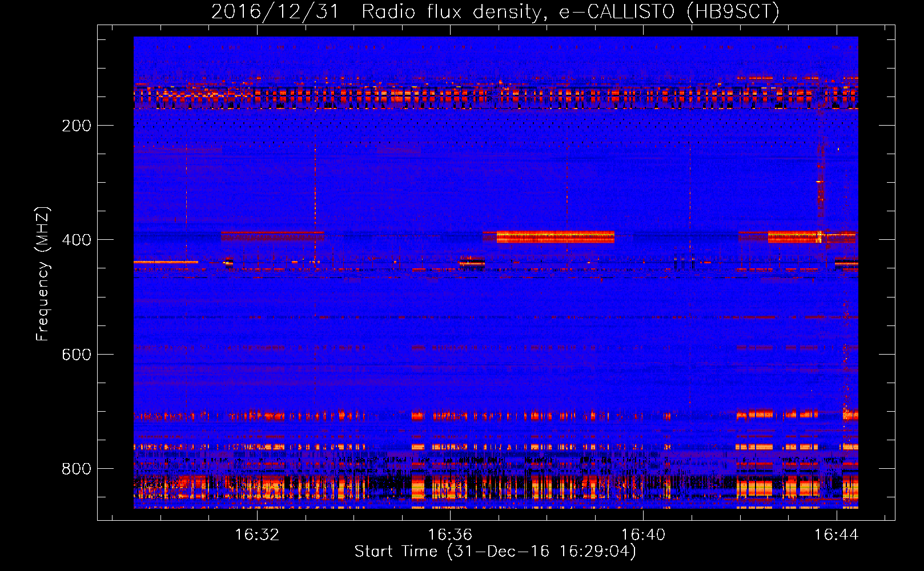Select the 600 frequency tick label
Viewport: 924px width, 571px height.
tap(77, 355)
